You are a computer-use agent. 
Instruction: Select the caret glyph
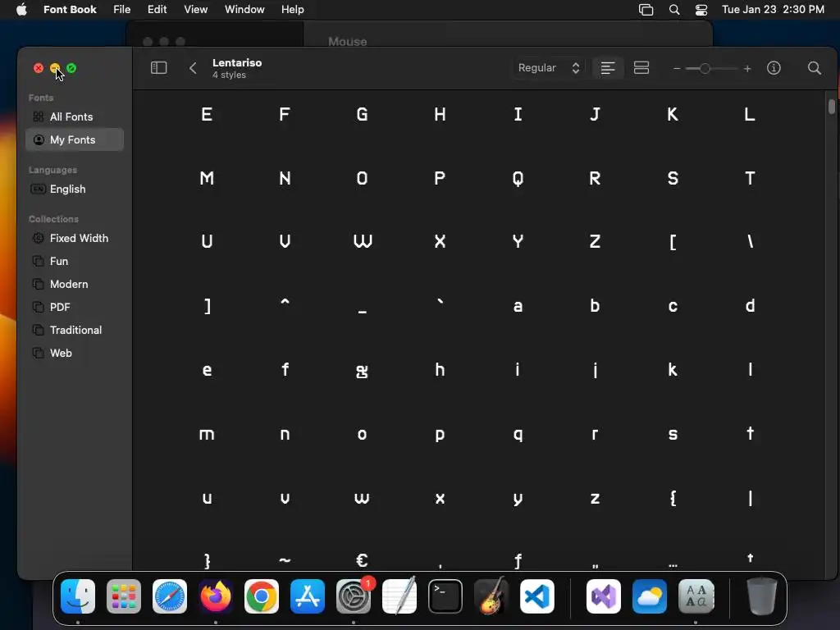pyautogui.click(x=285, y=303)
